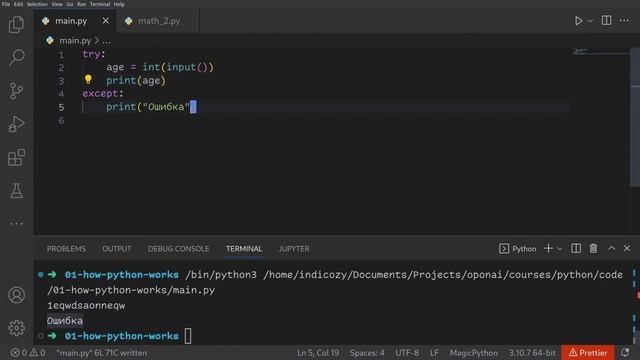Open notifications bell in status bar
The image size is (640, 360).
pyautogui.click(x=625, y=353)
